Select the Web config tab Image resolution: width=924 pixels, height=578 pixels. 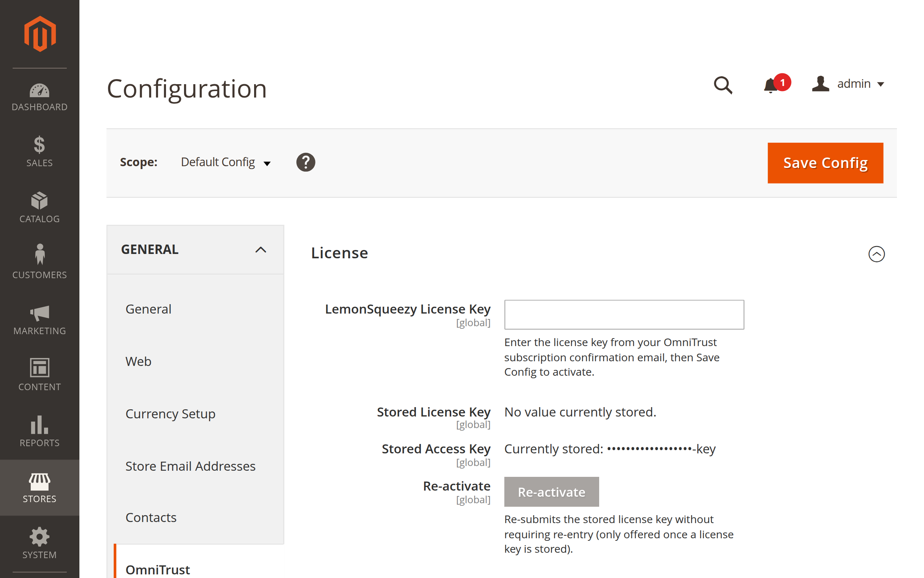coord(195,361)
